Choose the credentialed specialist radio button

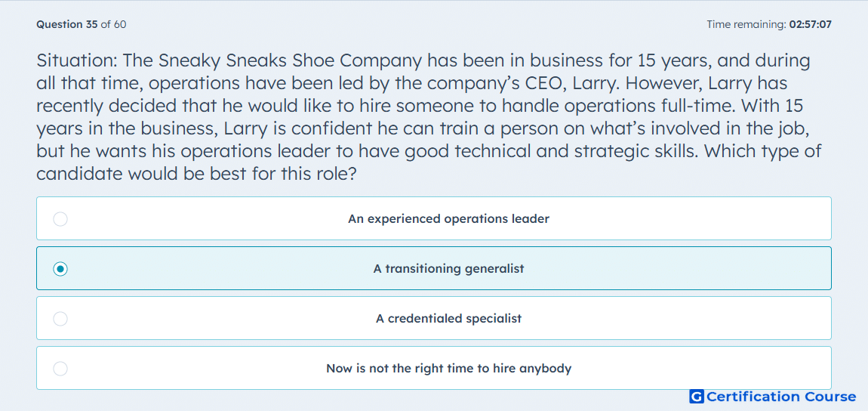tap(60, 319)
